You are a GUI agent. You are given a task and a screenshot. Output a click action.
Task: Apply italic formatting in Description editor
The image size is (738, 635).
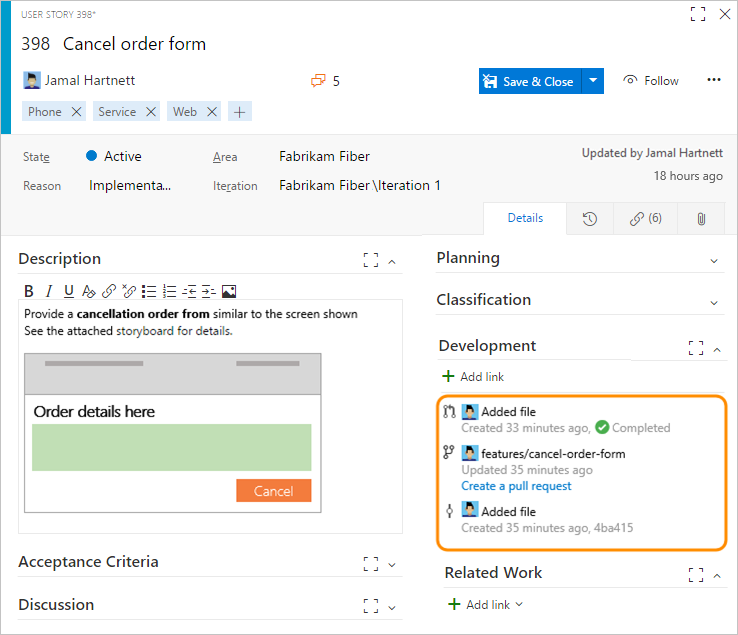tap(49, 291)
